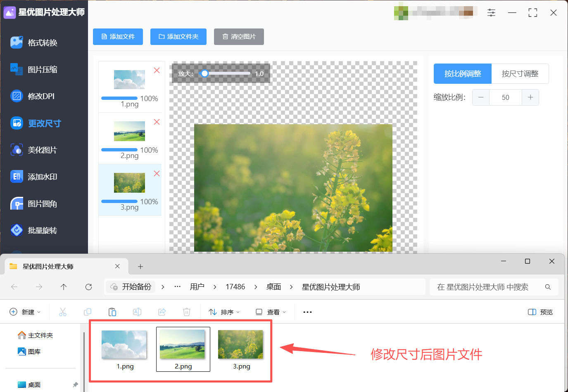Go back in File Explorer
The image size is (568, 392).
(14, 287)
